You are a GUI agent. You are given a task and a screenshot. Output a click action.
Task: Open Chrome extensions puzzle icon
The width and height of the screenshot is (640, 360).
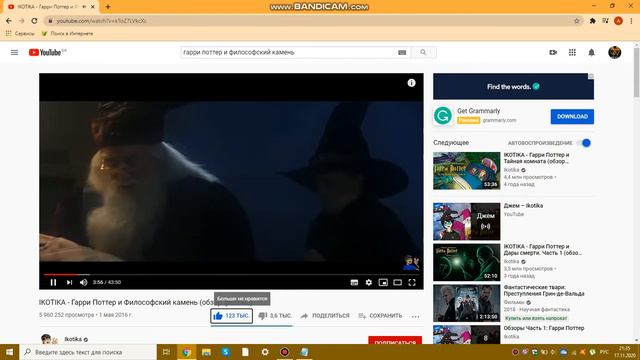coord(593,21)
